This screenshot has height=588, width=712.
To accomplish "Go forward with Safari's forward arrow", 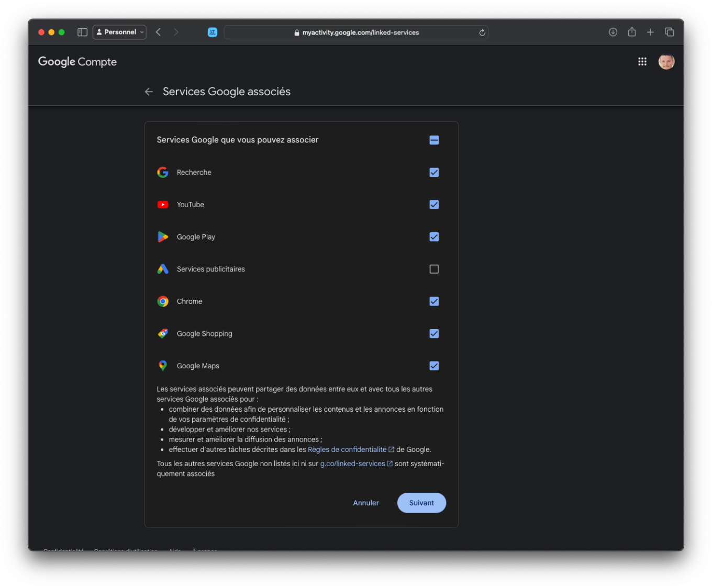I will pos(176,32).
